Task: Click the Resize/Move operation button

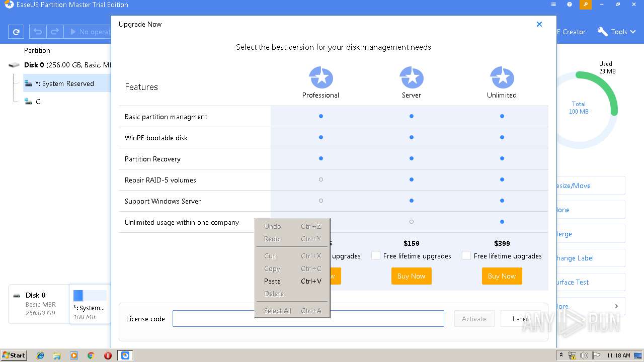Action: click(x=591, y=186)
